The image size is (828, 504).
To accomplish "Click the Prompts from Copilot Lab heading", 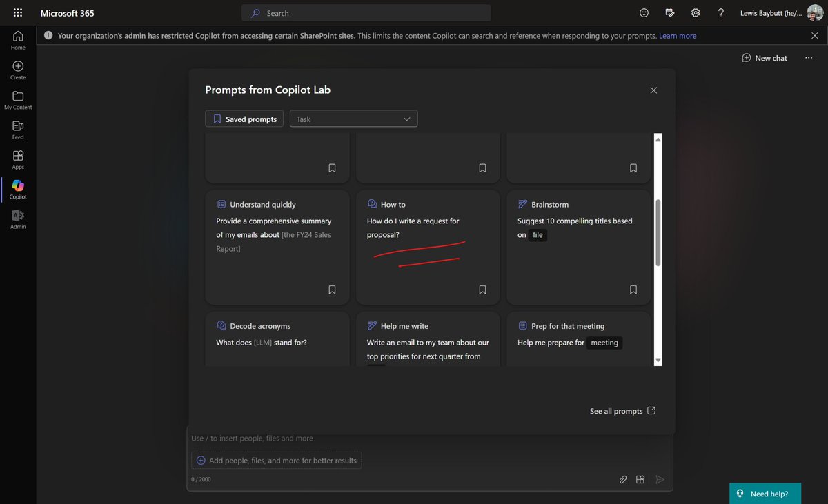I will (x=268, y=90).
